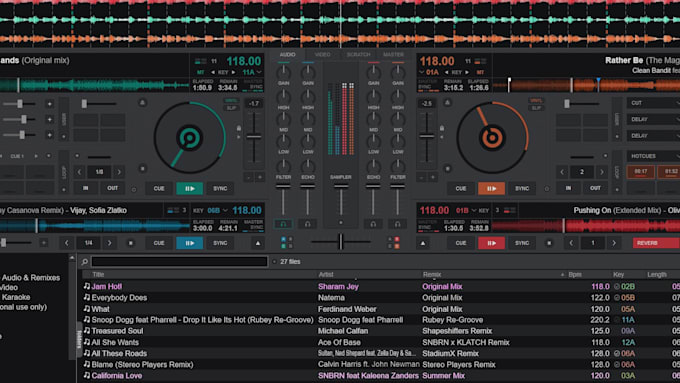This screenshot has width=680, height=383.
Task: Click the red deck play/pause button
Action: 491,243
